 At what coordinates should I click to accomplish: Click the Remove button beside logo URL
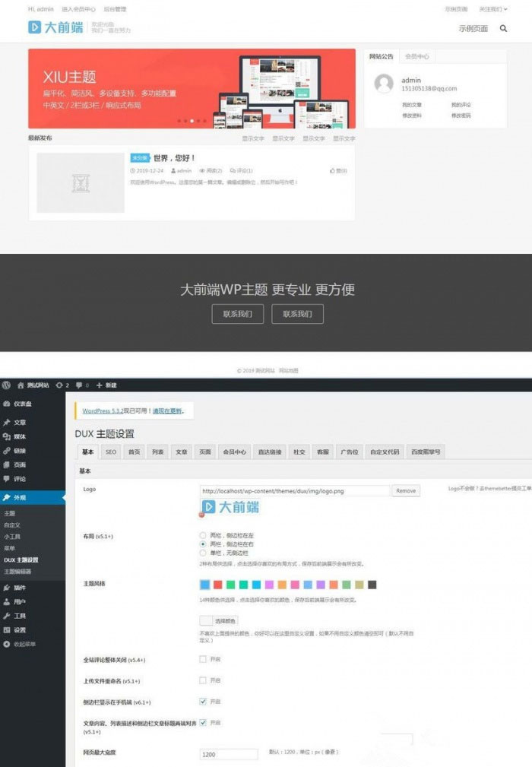406,491
